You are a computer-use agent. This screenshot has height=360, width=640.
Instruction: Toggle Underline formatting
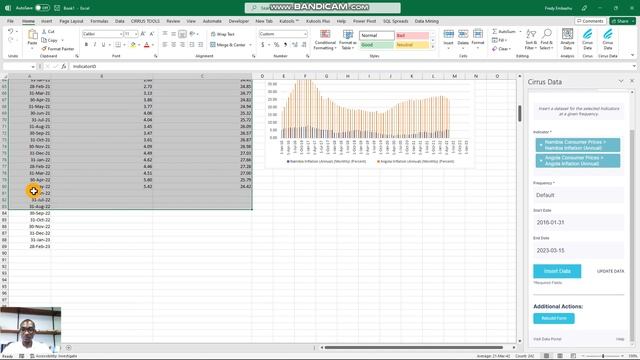103,44
